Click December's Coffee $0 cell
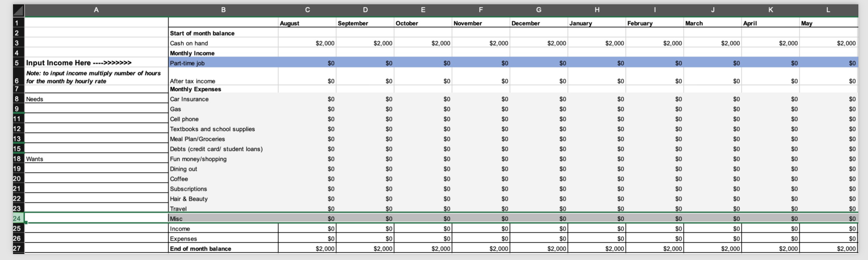The height and width of the screenshot is (260, 868). point(539,179)
